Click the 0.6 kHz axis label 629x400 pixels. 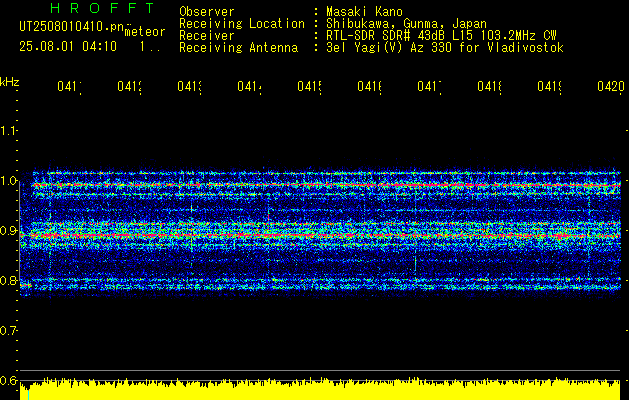tap(8, 380)
